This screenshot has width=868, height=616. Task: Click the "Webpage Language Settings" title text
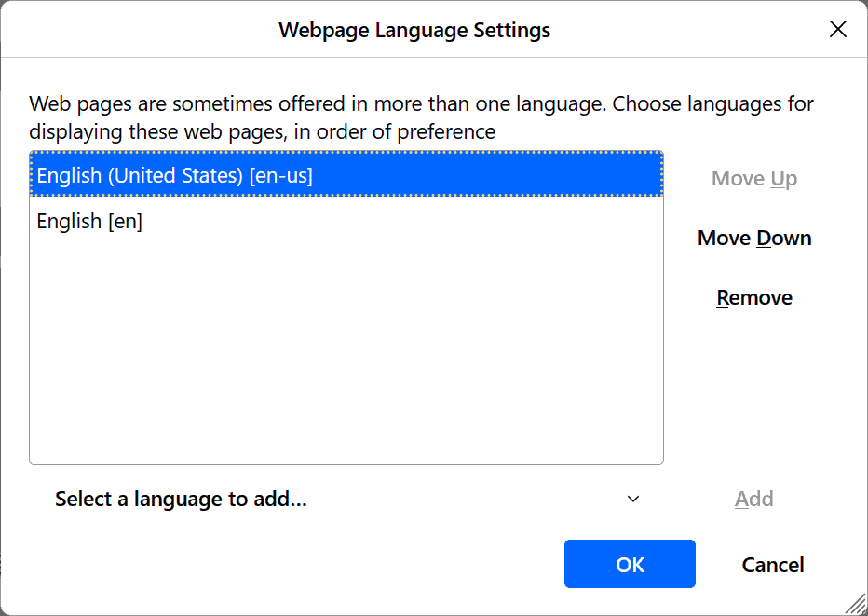(x=414, y=30)
